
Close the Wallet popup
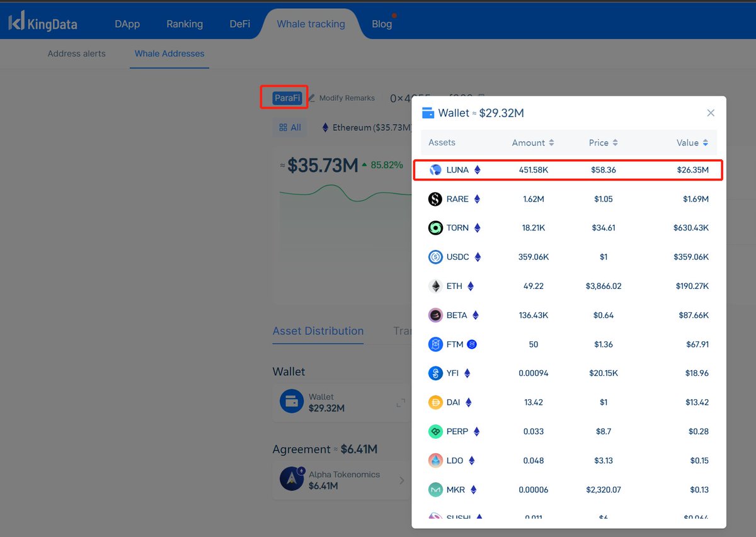711,113
